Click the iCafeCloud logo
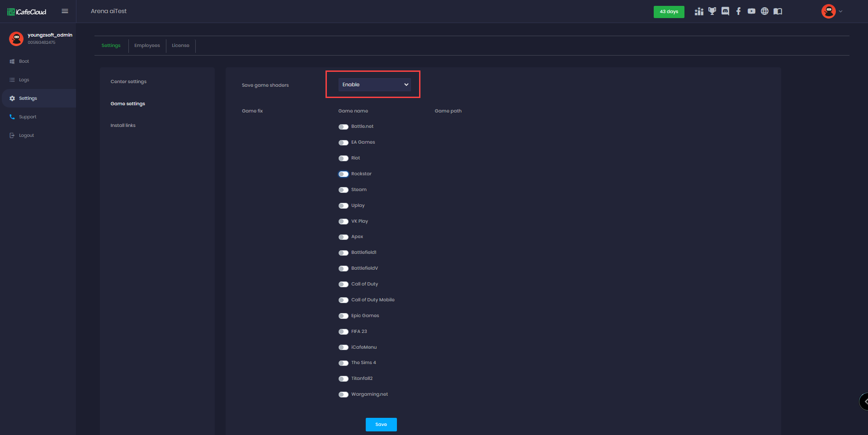This screenshot has height=435, width=868. (x=27, y=12)
